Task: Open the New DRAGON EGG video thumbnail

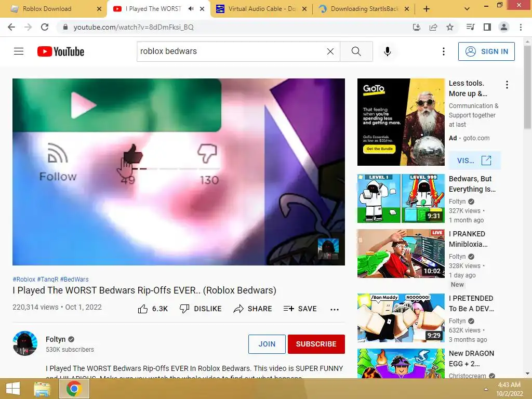Action: pyautogui.click(x=401, y=363)
